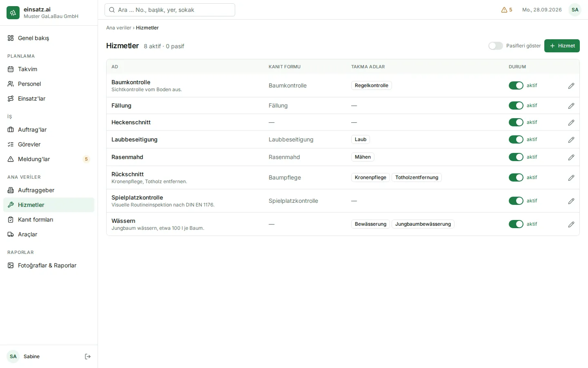Edit the Spielplatzkontrolle service pencil icon
588x368 pixels.
pos(571,201)
